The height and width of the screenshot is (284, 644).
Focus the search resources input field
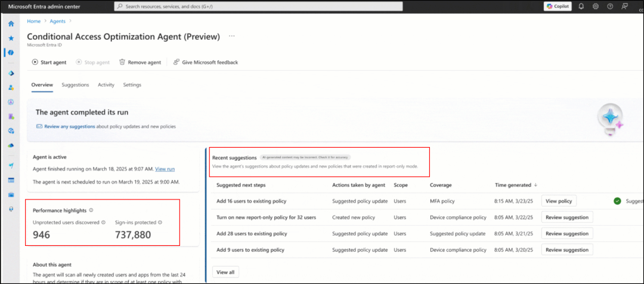tap(258, 7)
